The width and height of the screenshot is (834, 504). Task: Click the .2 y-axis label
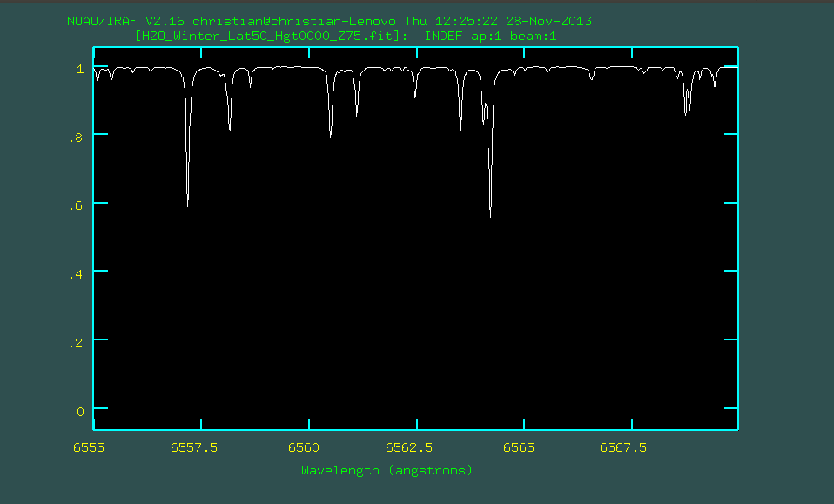pyautogui.click(x=77, y=343)
